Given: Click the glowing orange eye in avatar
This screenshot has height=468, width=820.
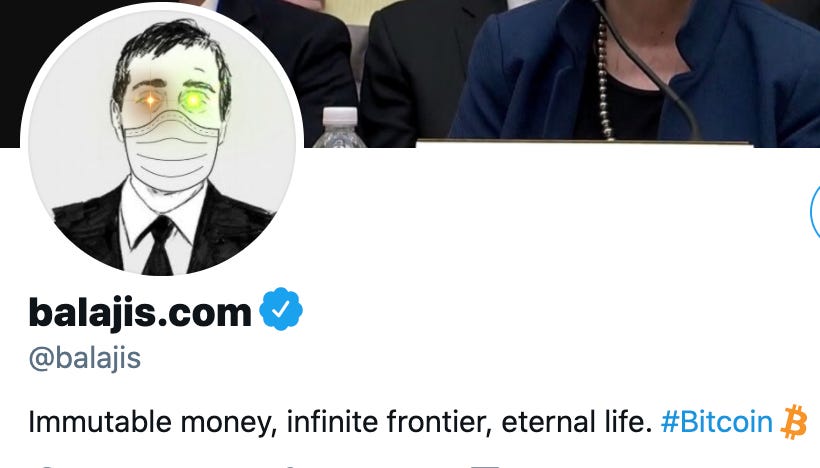Looking at the screenshot, I should tap(150, 100).
